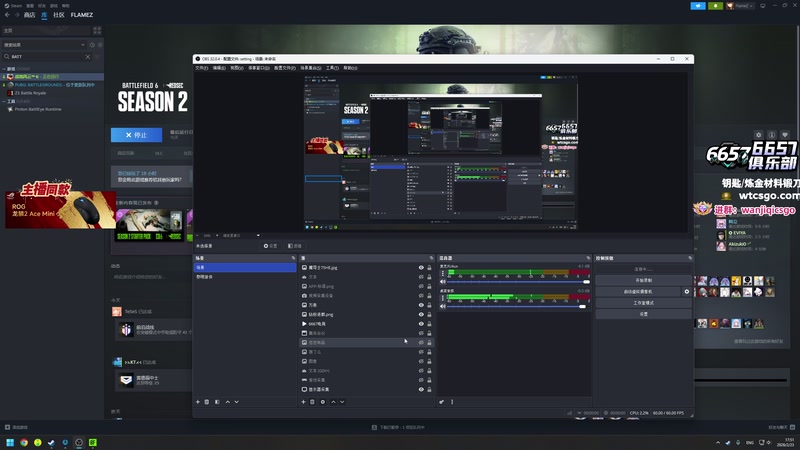Screen dimensions: 800x450
Task: Show the video capture device source
Action: point(421,295)
